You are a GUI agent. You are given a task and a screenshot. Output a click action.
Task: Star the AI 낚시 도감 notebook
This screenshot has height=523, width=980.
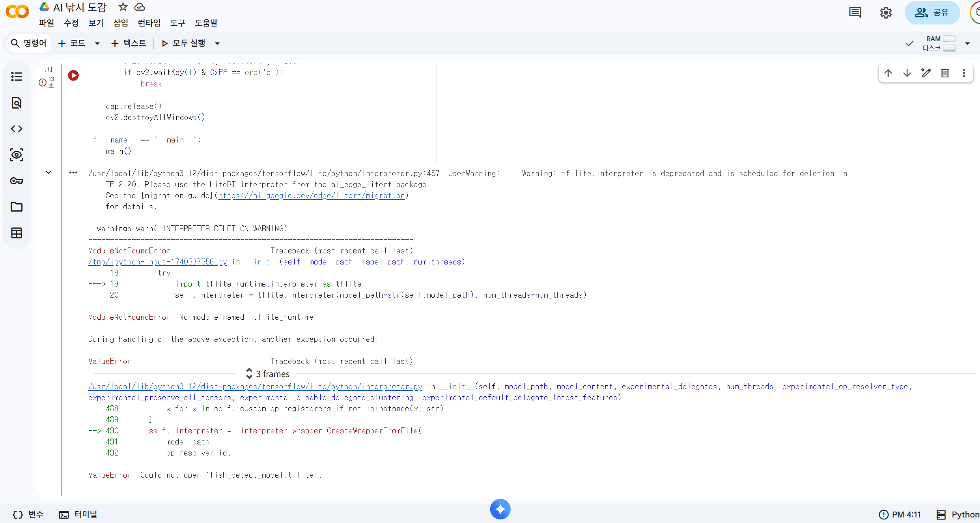(x=123, y=7)
